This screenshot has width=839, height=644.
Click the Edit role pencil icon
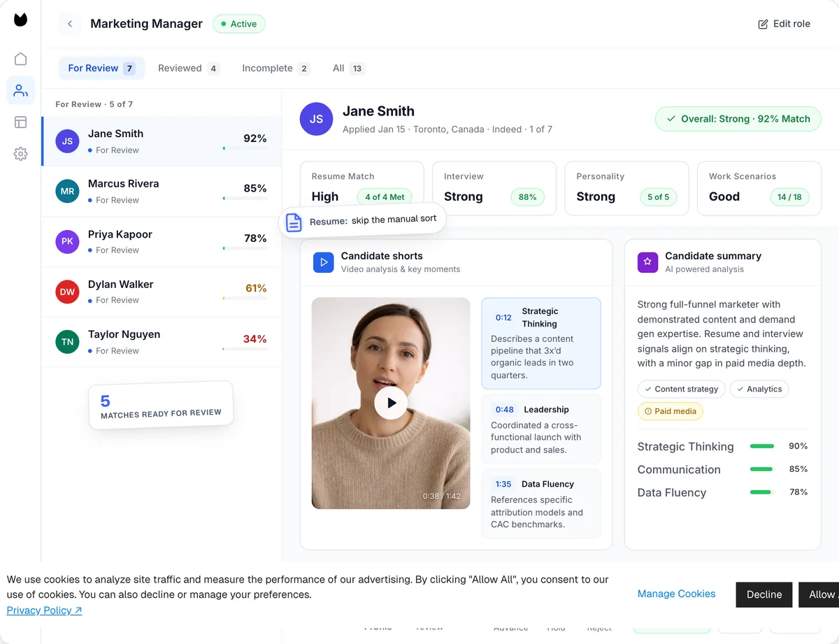pos(763,24)
